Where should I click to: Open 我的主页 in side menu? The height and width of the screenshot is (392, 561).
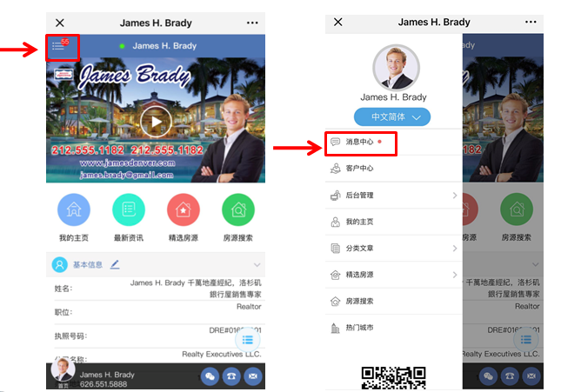point(393,223)
